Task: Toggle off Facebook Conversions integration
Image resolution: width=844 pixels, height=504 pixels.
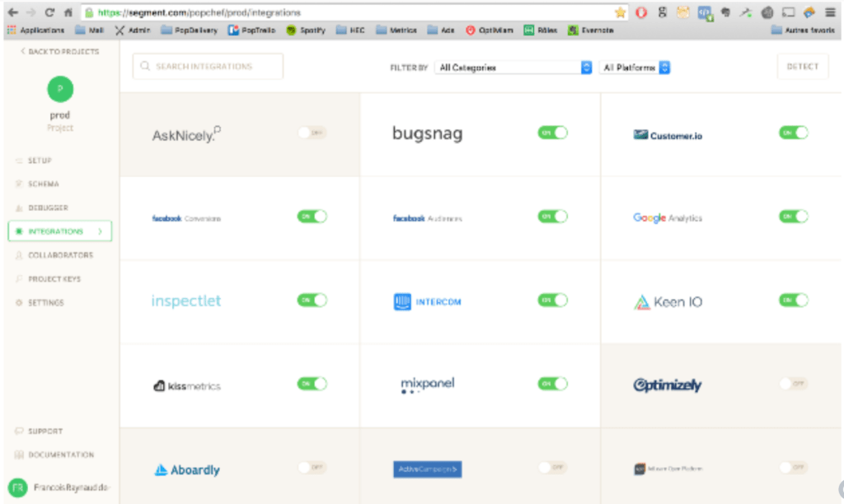Action: [x=312, y=217]
